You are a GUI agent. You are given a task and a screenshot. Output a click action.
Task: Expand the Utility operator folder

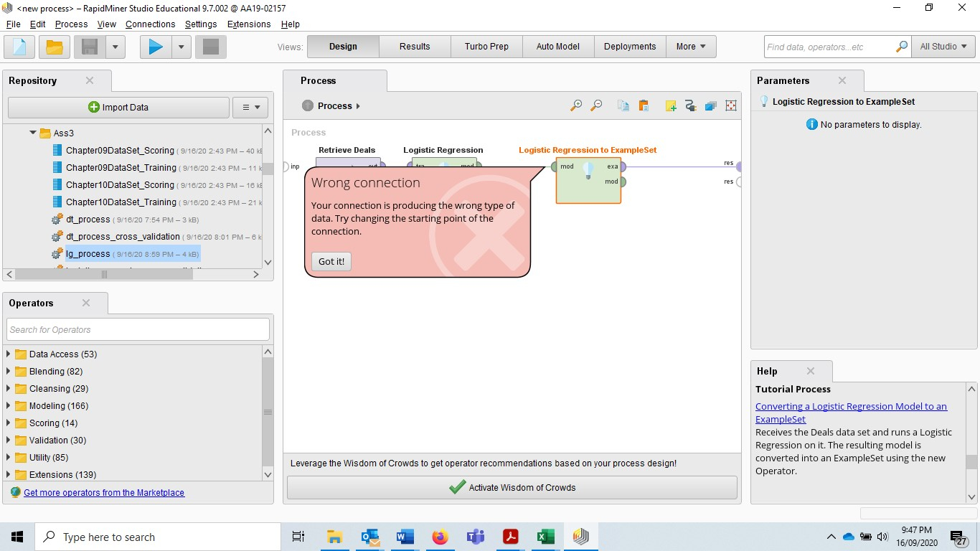[9, 457]
